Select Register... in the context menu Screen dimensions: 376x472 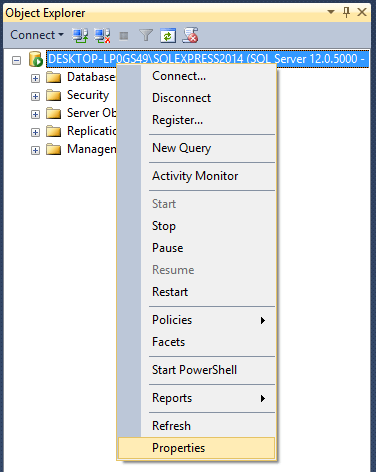[197, 120]
